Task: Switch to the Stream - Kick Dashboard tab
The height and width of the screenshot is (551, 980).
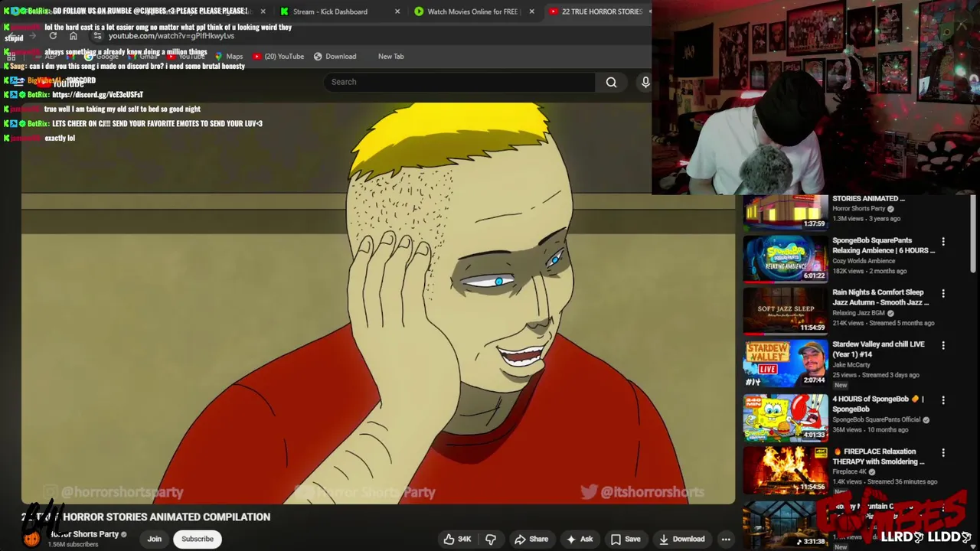Action: coord(330,11)
